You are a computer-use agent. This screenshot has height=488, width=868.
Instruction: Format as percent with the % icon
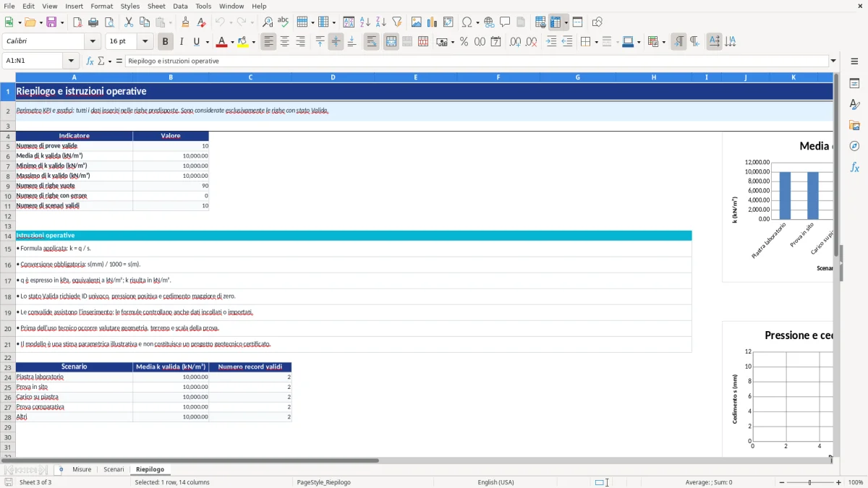pyautogui.click(x=464, y=42)
